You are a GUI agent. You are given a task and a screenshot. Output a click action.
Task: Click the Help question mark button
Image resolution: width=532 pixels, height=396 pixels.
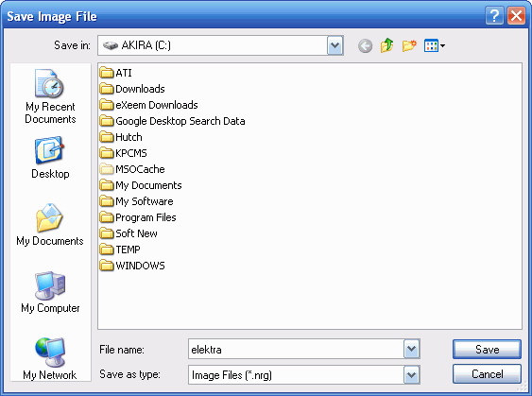[x=494, y=16]
